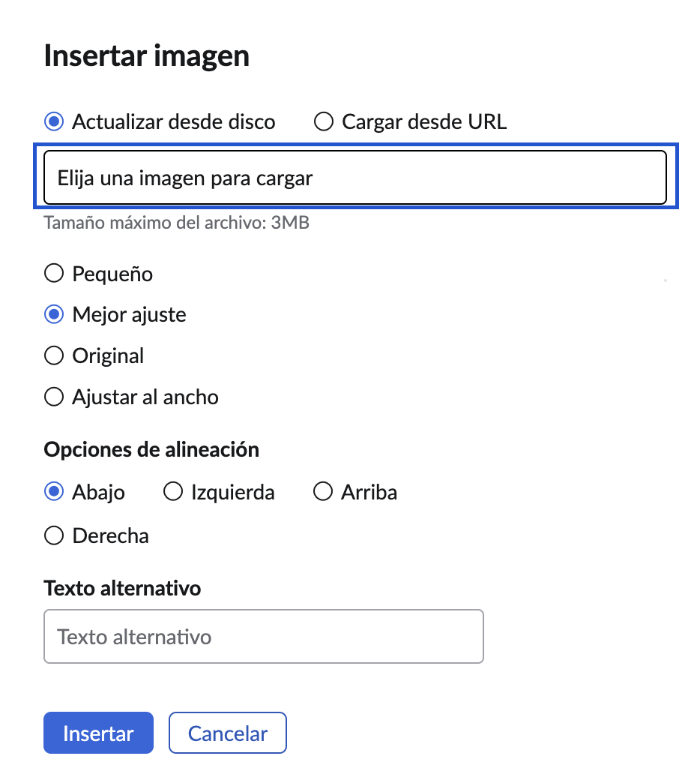
Task: Click the bold 'Texto alternativo' field label
Action: (122, 588)
